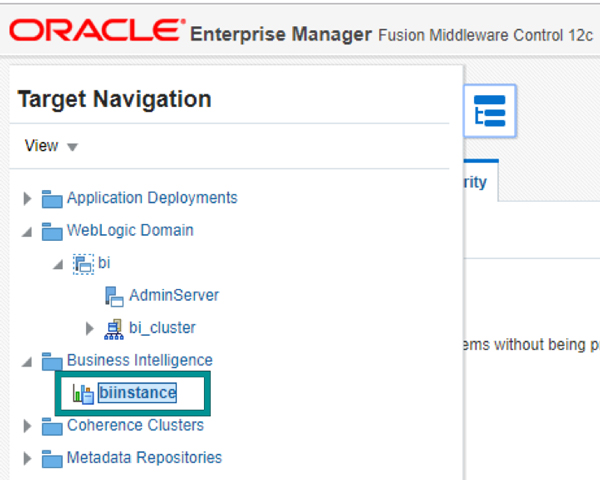Select AdminServer in the tree
Image resolution: width=600 pixels, height=480 pixels.
click(174, 296)
